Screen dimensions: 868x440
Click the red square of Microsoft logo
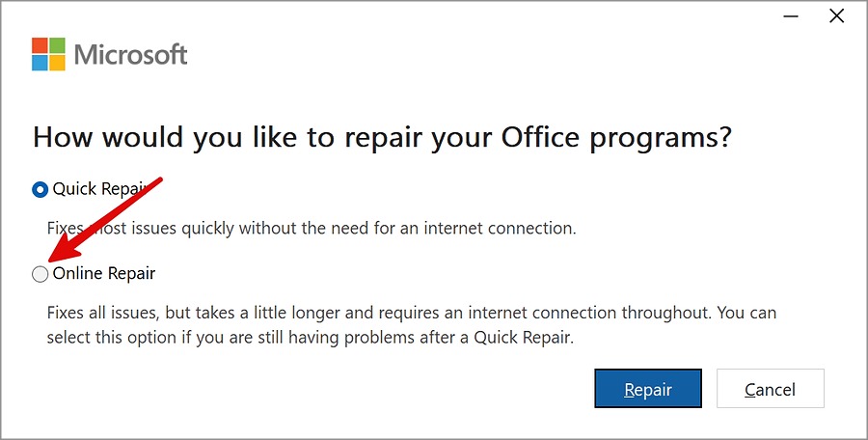pos(41,45)
